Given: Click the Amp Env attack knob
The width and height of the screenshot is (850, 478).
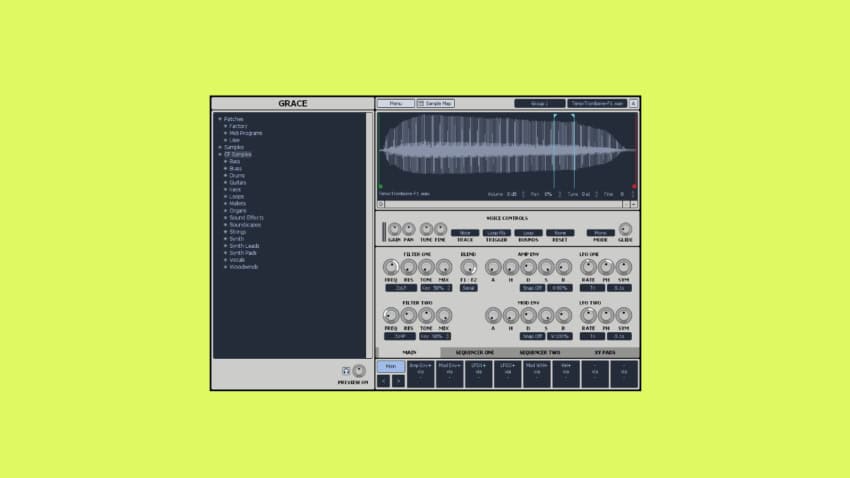Looking at the screenshot, I should tap(492, 267).
